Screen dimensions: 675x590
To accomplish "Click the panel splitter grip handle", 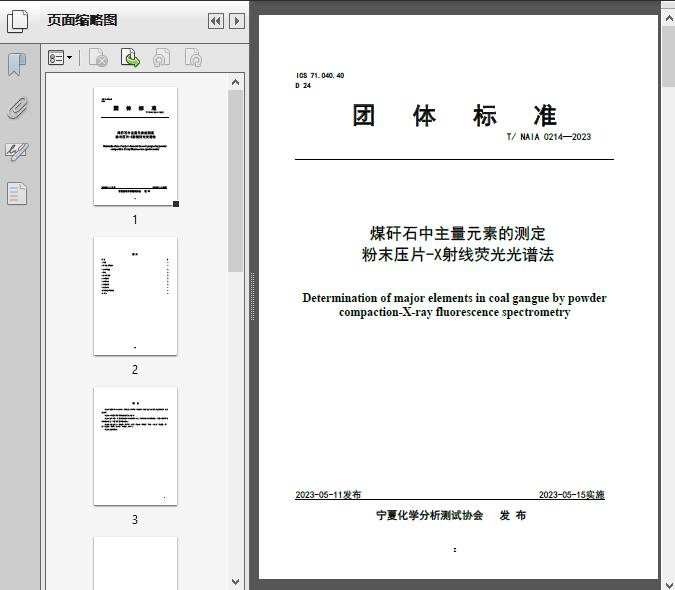I will pos(253,297).
